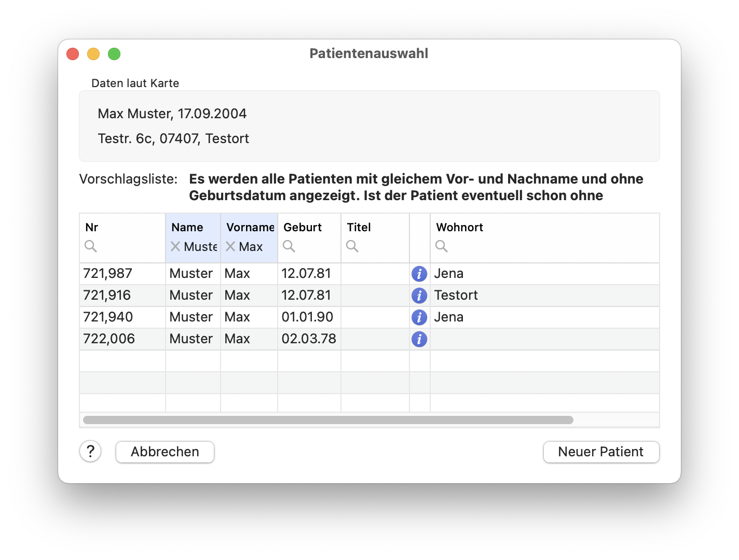
Task: Click the search icon in Geburt column
Action: pyautogui.click(x=289, y=246)
